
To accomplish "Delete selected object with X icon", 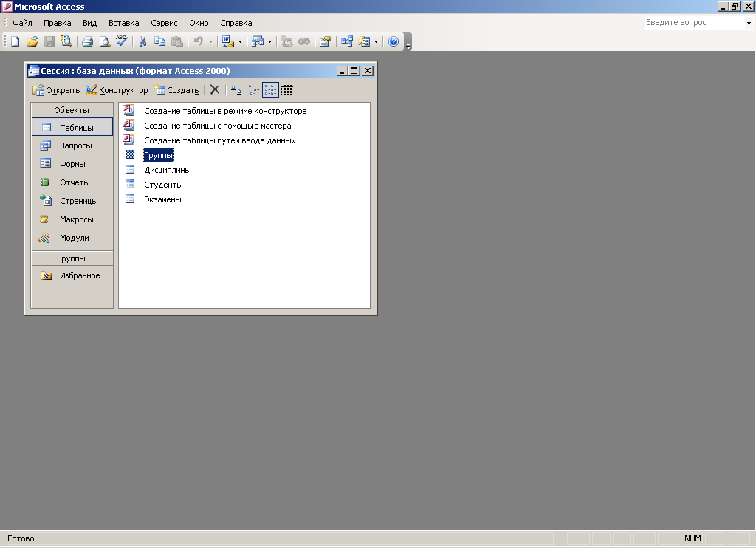I will (x=215, y=89).
